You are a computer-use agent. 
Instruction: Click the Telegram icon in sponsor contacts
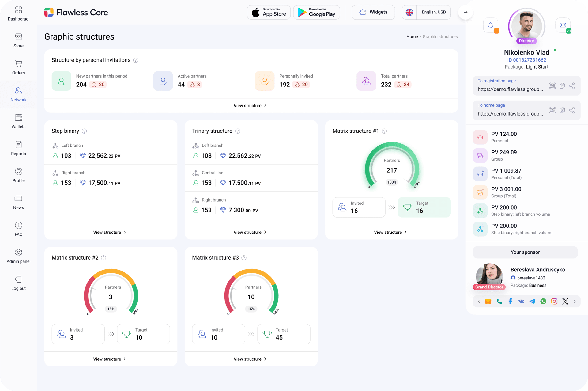tap(532, 301)
